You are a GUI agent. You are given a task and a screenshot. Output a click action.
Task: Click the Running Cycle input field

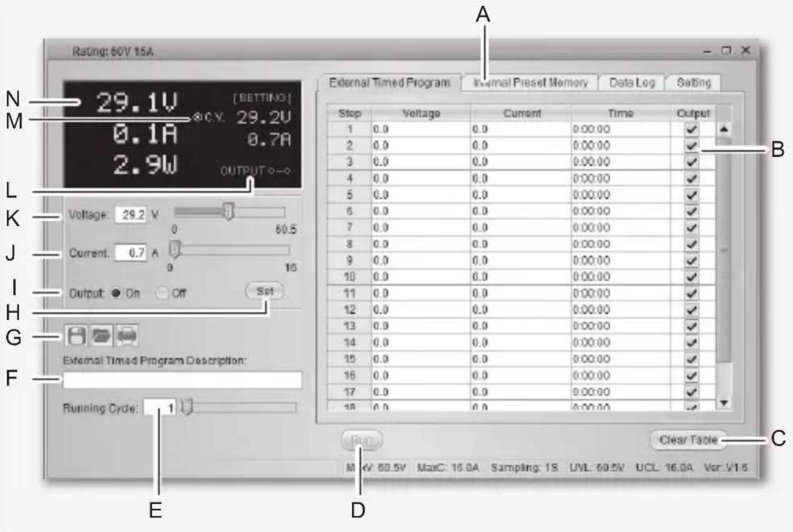161,409
